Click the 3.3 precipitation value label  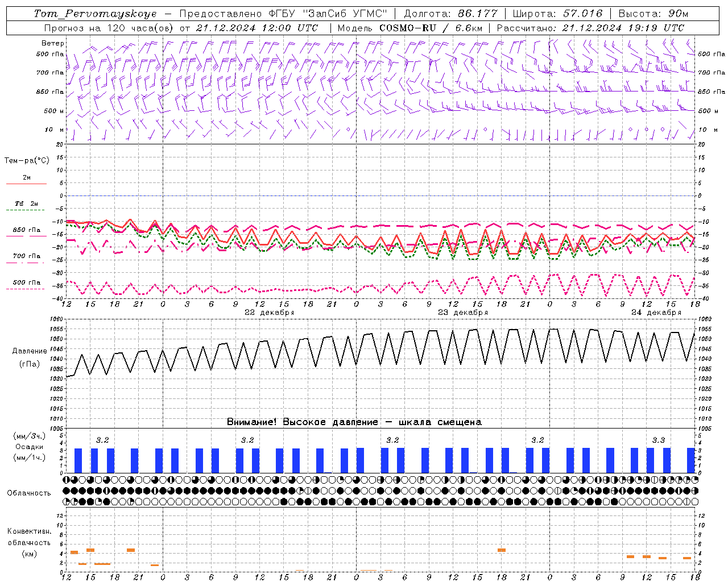click(659, 440)
